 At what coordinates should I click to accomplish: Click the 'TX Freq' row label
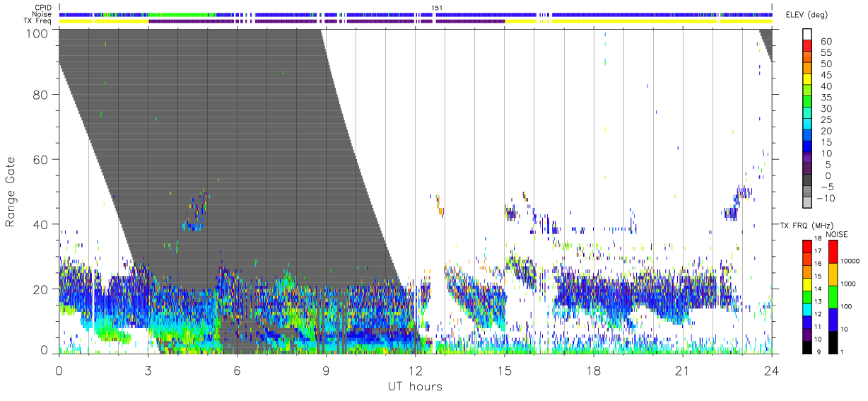coord(38,21)
